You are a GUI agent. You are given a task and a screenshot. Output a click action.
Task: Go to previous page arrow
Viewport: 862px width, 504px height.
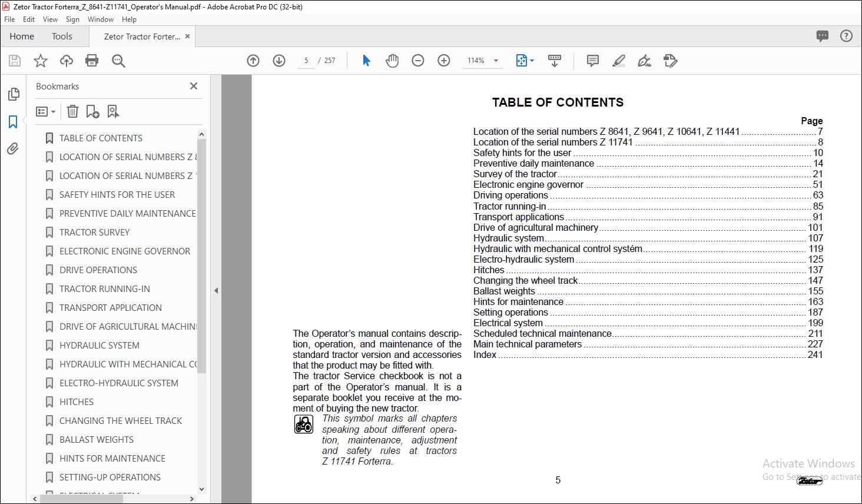pyautogui.click(x=253, y=61)
